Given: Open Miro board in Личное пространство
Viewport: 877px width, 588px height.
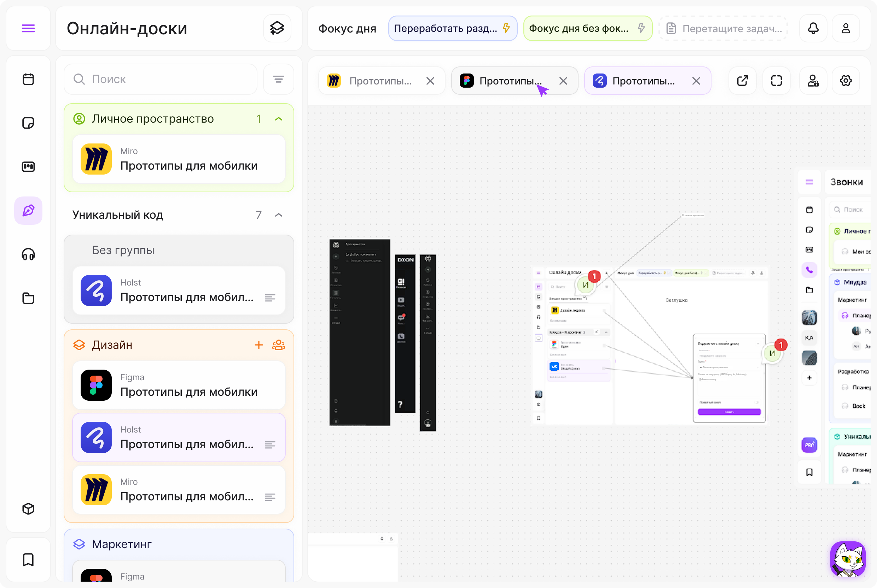Looking at the screenshot, I should pos(179,159).
